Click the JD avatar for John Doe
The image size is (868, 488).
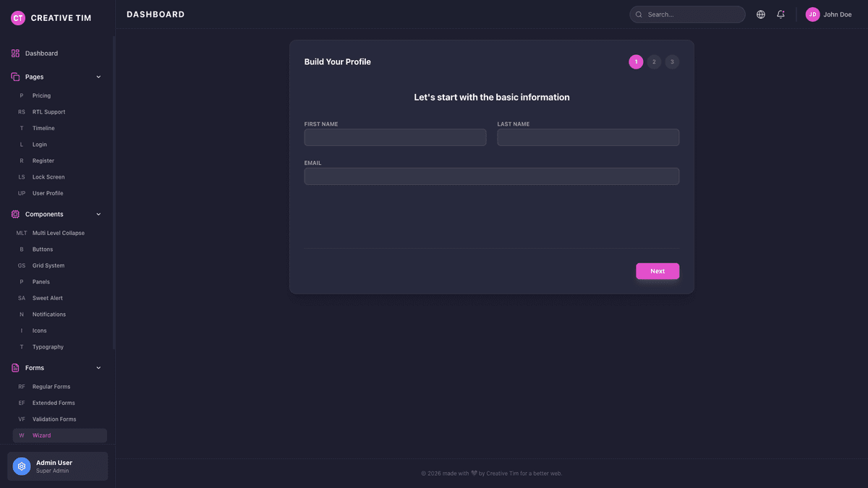[x=812, y=14]
